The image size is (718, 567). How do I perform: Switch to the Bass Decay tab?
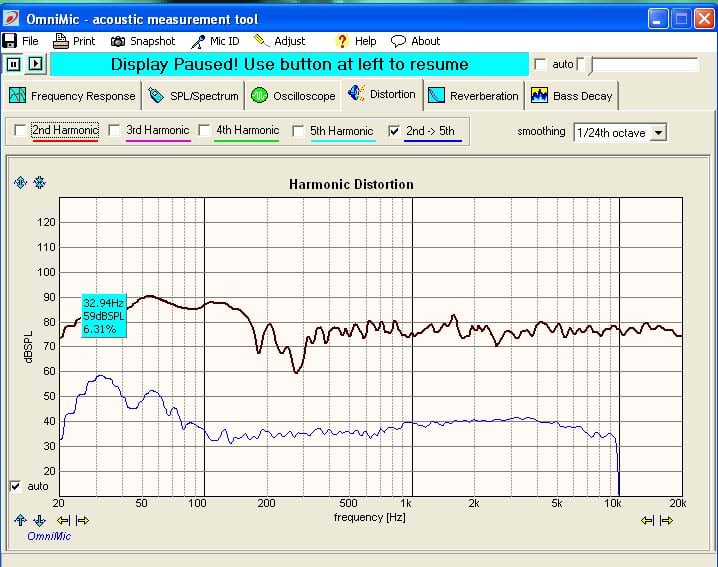coord(572,96)
